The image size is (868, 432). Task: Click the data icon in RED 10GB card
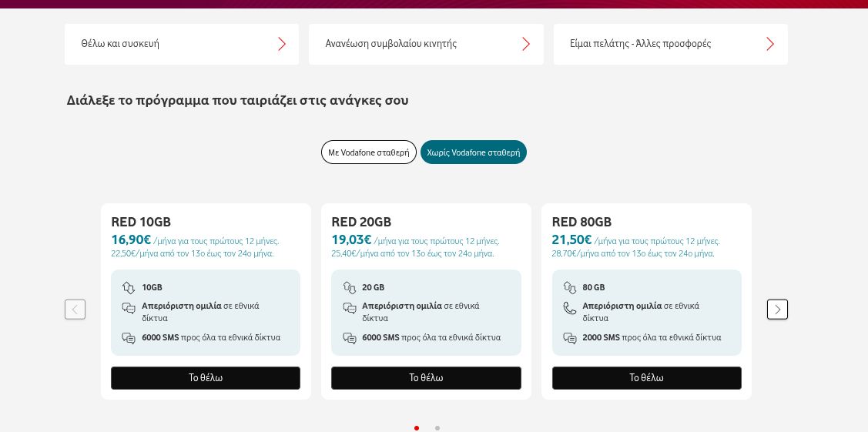coord(129,288)
